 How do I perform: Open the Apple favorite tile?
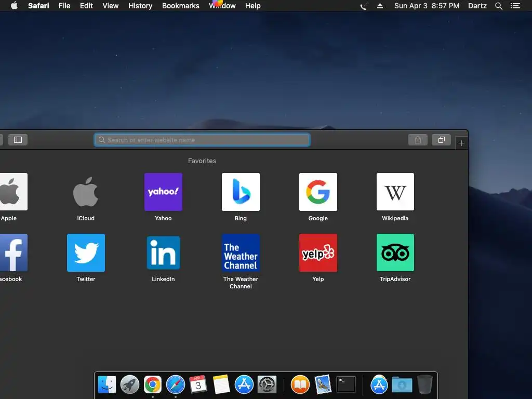(x=14, y=192)
